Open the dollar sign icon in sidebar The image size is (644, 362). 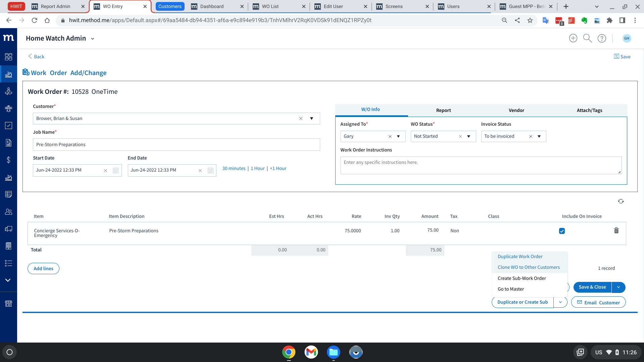coord(8,160)
